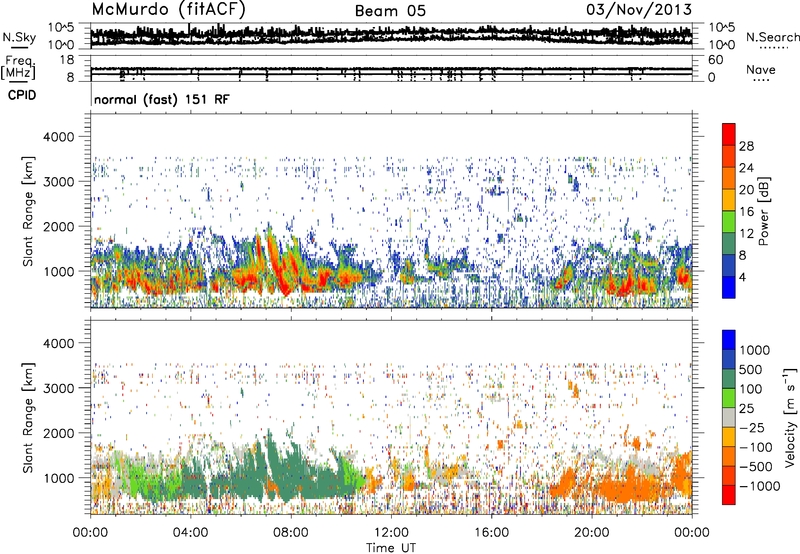Select the N.Sky legend label
The image size is (800, 554).
click(19, 37)
